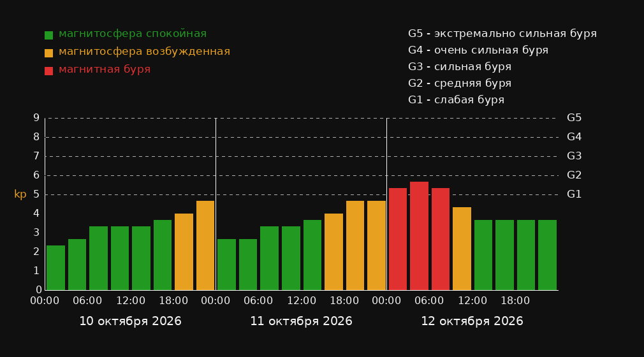Image resolution: width=644 pixels, height=357 pixels.
Task: Select the 'магнитная буря' legend label
Action: tap(105, 69)
